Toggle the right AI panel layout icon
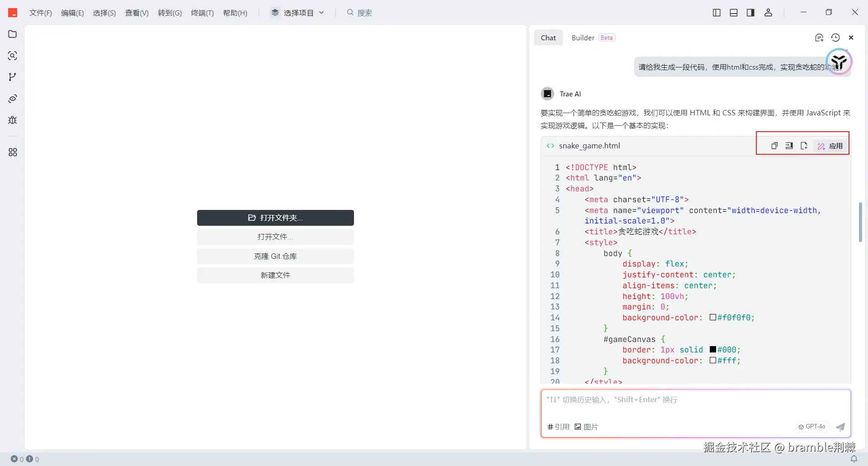 [x=750, y=13]
